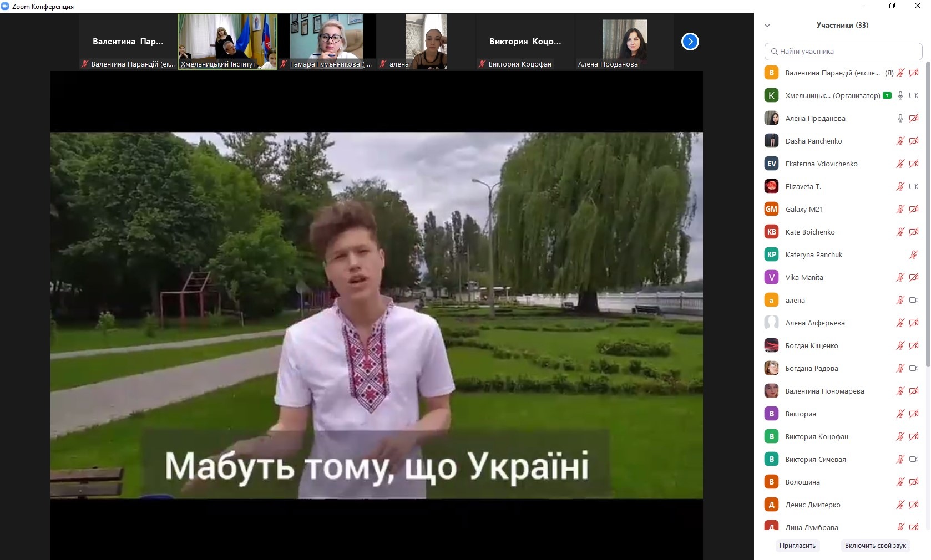Click the Zoom logo in the title bar
The image size is (931, 560).
(x=6, y=6)
